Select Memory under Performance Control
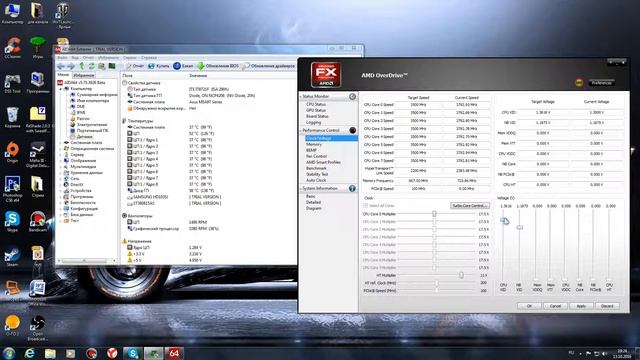Viewport: 640px width, 360px height. tap(314, 144)
